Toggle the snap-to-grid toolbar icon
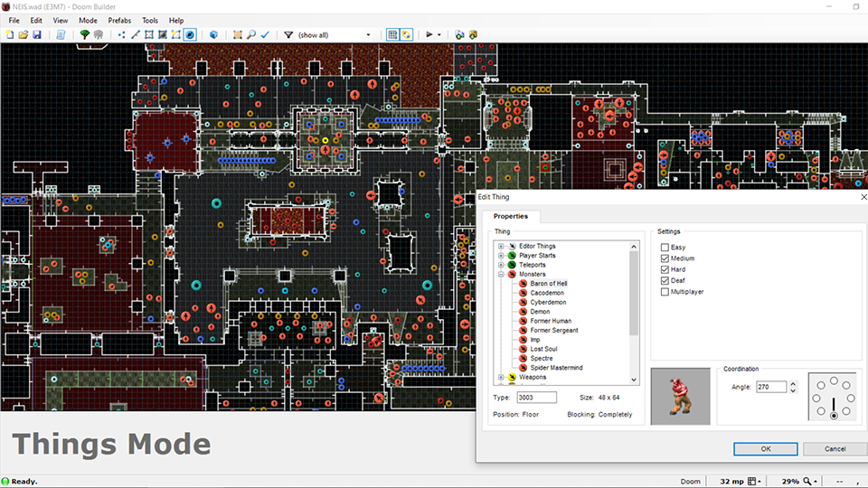 406,35
